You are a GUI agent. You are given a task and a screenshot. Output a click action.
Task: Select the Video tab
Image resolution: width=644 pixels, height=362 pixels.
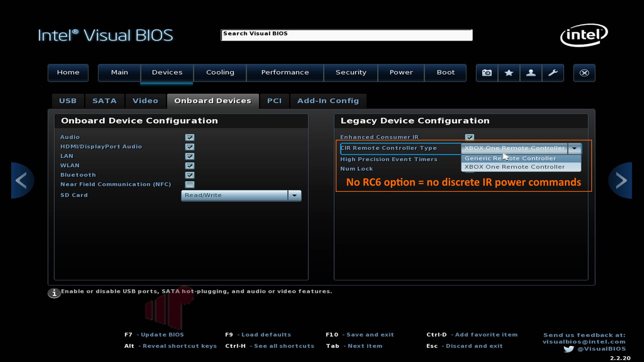[145, 101]
